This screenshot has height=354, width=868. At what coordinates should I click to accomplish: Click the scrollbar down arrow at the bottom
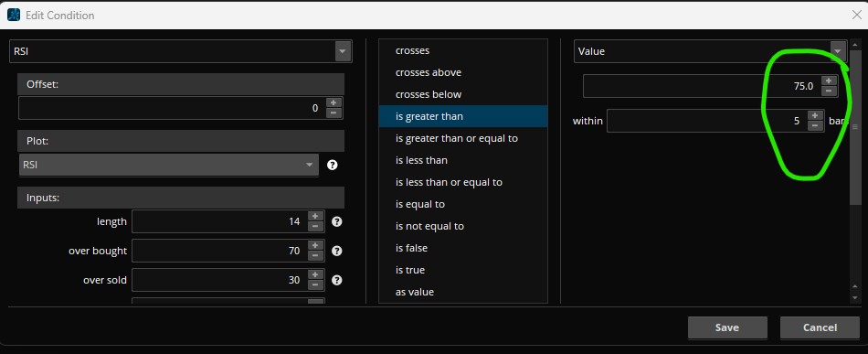855,298
